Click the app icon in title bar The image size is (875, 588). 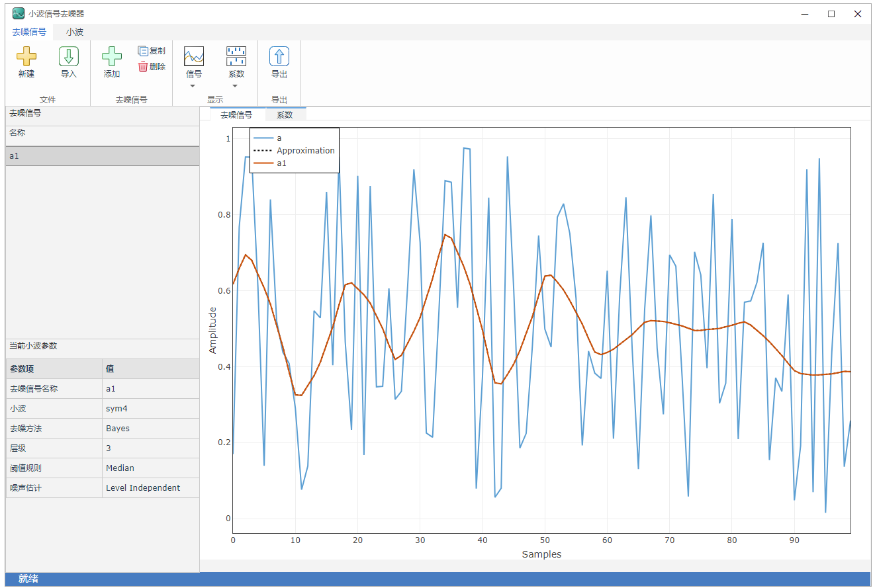coord(19,13)
